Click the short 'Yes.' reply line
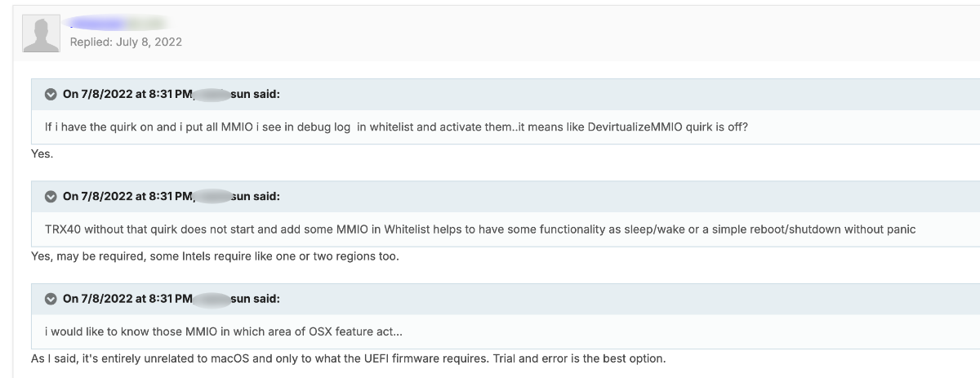The height and width of the screenshot is (378, 980). coord(42,153)
